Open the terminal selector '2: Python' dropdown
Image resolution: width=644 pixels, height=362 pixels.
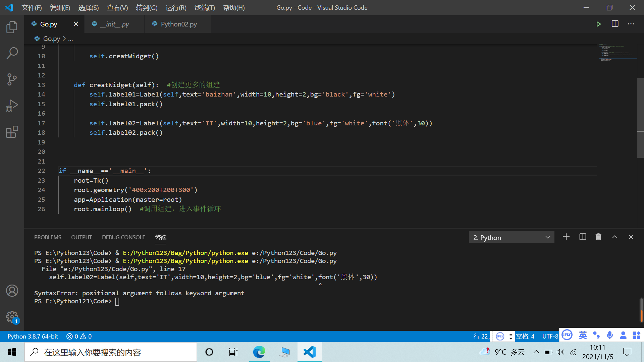click(x=511, y=237)
